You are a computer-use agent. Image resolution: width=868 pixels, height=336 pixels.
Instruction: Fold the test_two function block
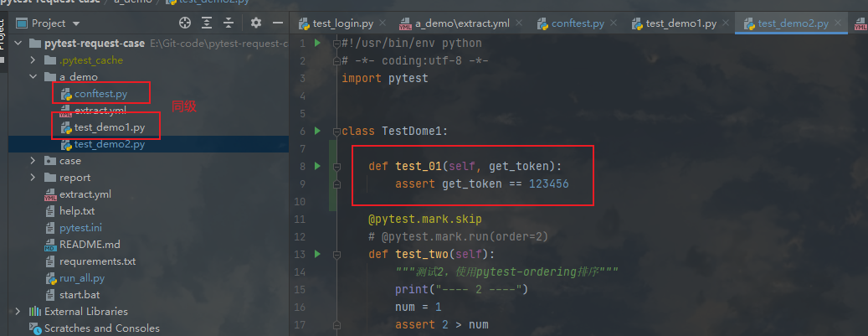(336, 255)
